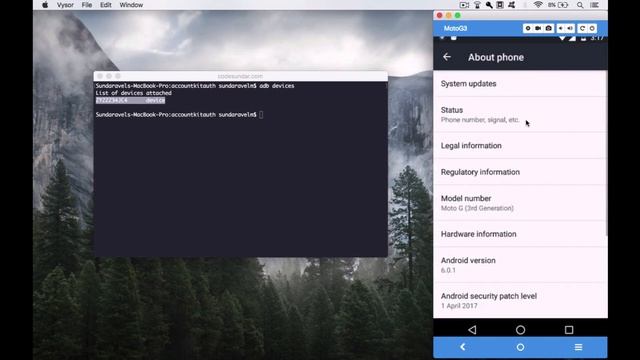Open the Edit menu
This screenshot has height=360, width=640.
(x=106, y=5)
